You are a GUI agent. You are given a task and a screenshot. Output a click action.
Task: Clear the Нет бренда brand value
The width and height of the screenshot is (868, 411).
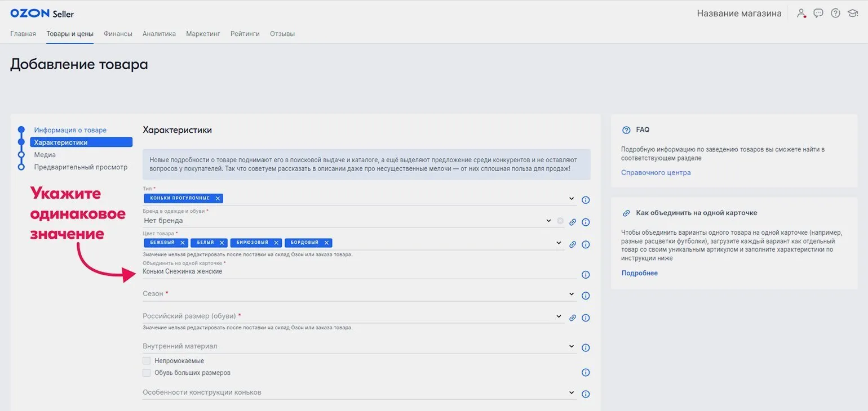560,221
